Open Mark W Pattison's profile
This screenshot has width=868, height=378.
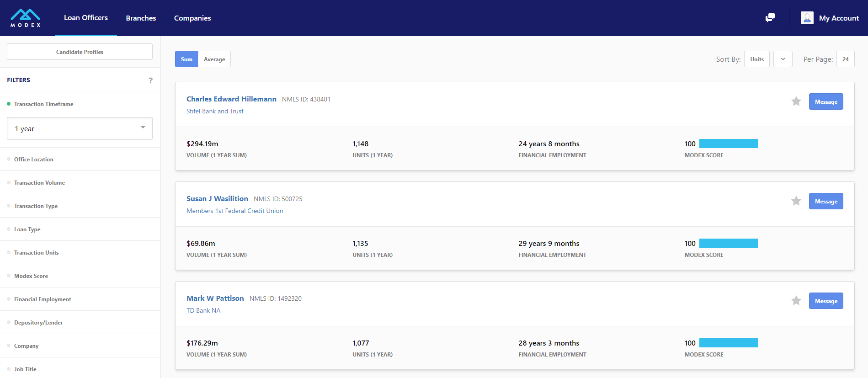click(x=215, y=298)
